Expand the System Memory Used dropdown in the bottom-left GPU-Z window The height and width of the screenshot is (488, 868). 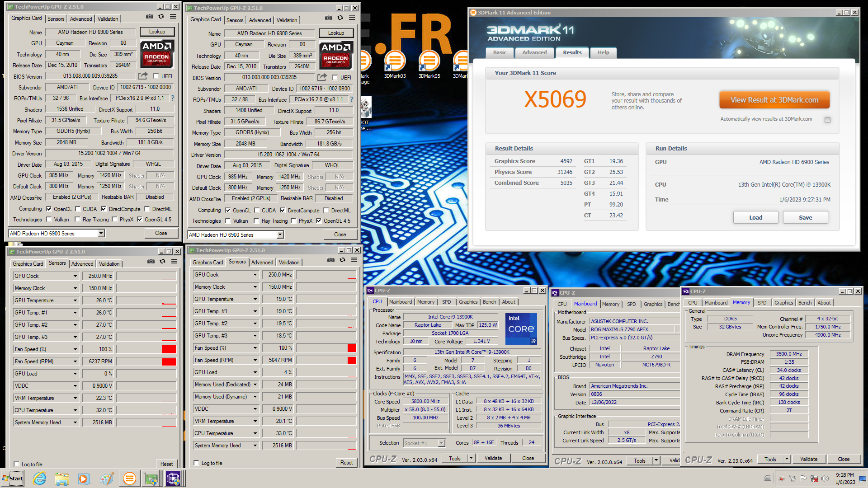tap(75, 422)
